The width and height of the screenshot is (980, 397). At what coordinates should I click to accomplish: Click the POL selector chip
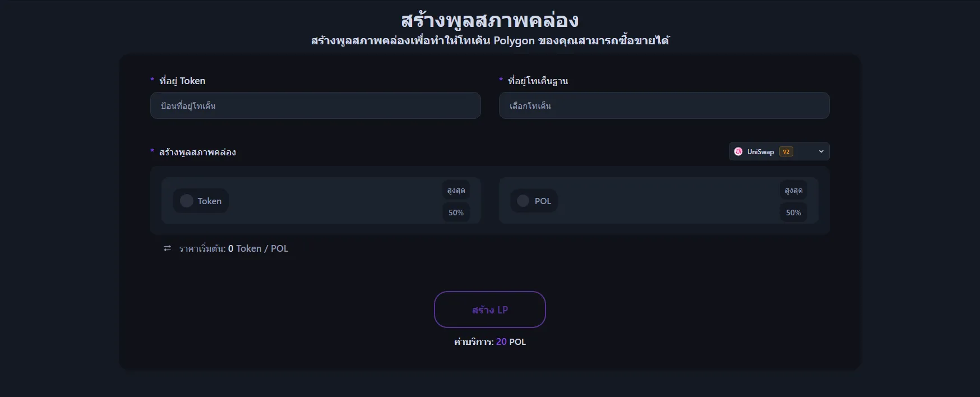tap(534, 201)
